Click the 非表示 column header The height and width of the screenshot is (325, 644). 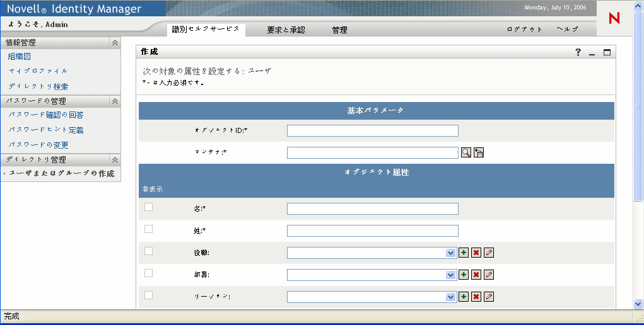click(x=153, y=189)
